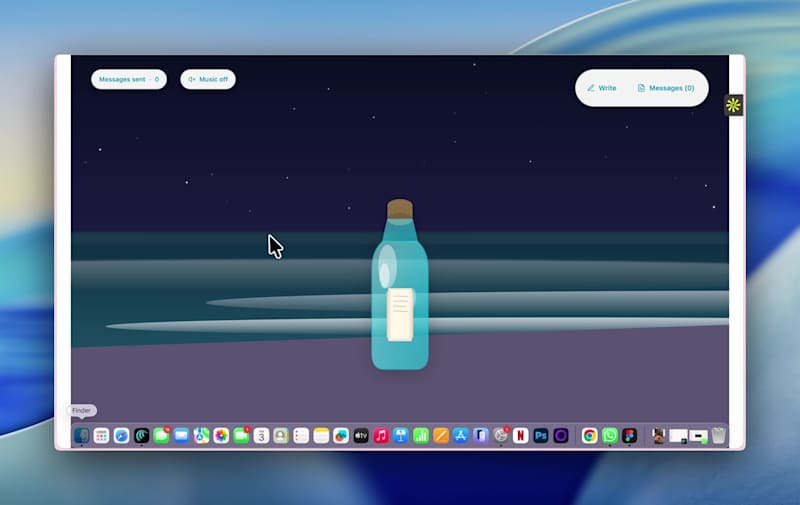Viewport: 800px width, 505px height.
Task: Click the Messages sent counter pill
Action: click(x=129, y=80)
